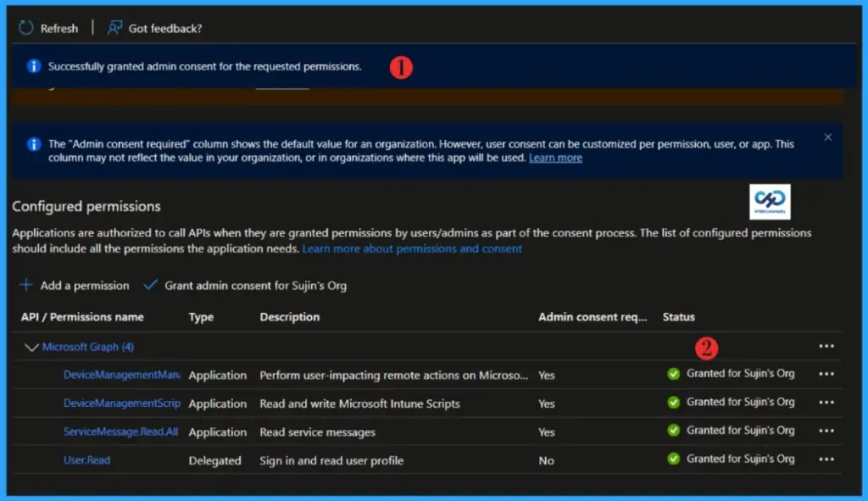Click checkmark icon of Grant admin consent
Image resolution: width=868 pixels, height=501 pixels.
[151, 285]
